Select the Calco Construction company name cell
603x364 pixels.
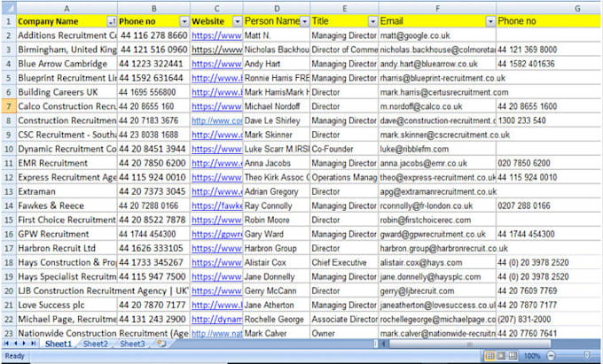(67, 106)
